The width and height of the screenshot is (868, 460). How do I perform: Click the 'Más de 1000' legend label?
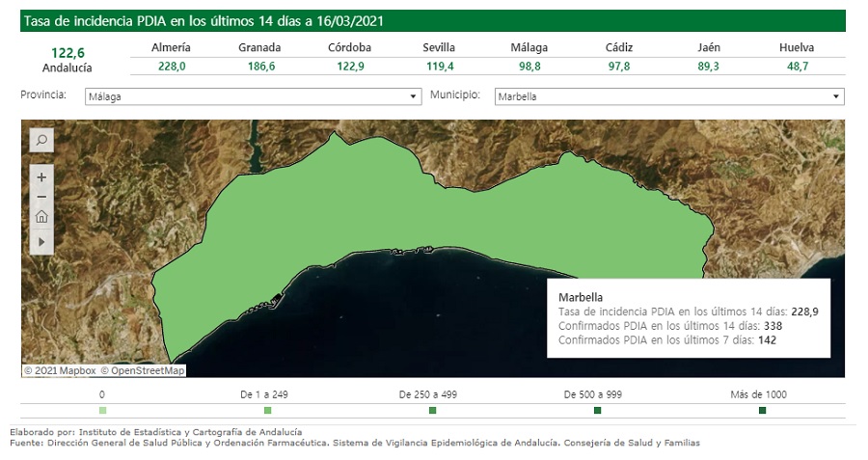(x=758, y=394)
